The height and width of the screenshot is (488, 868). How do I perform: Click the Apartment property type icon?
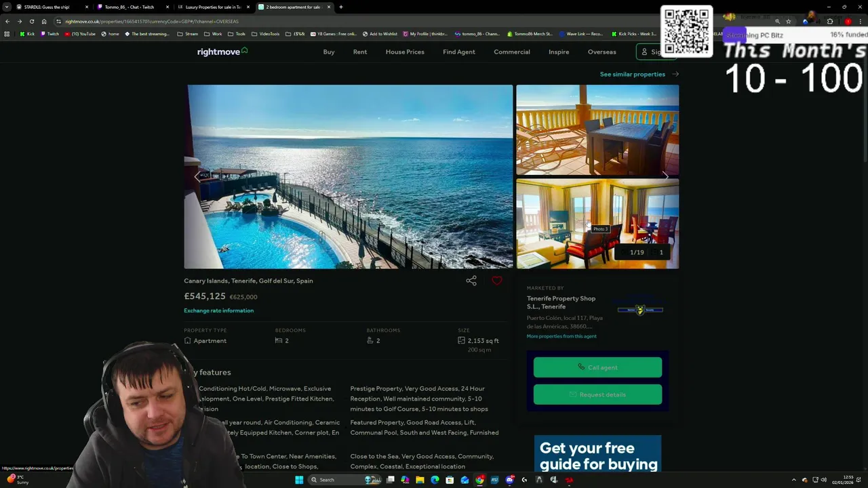coord(188,341)
